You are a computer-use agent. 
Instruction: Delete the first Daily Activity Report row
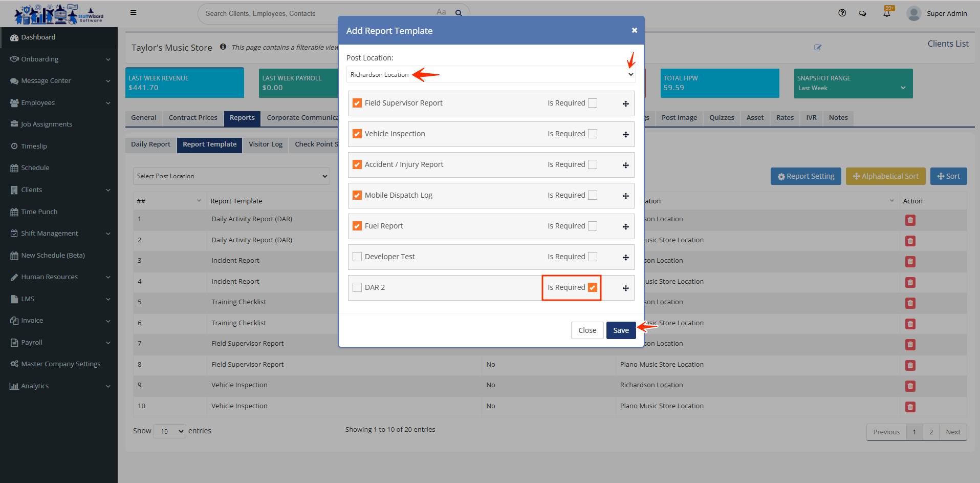pos(910,220)
